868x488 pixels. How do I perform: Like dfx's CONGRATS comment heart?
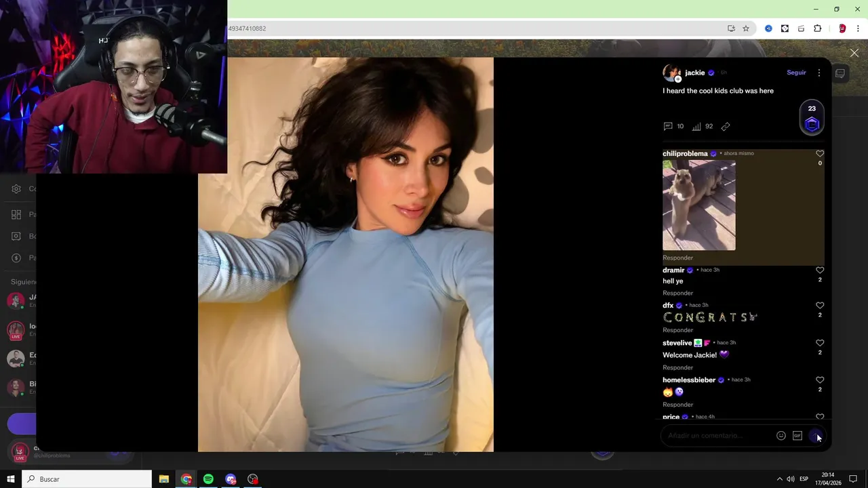point(820,306)
